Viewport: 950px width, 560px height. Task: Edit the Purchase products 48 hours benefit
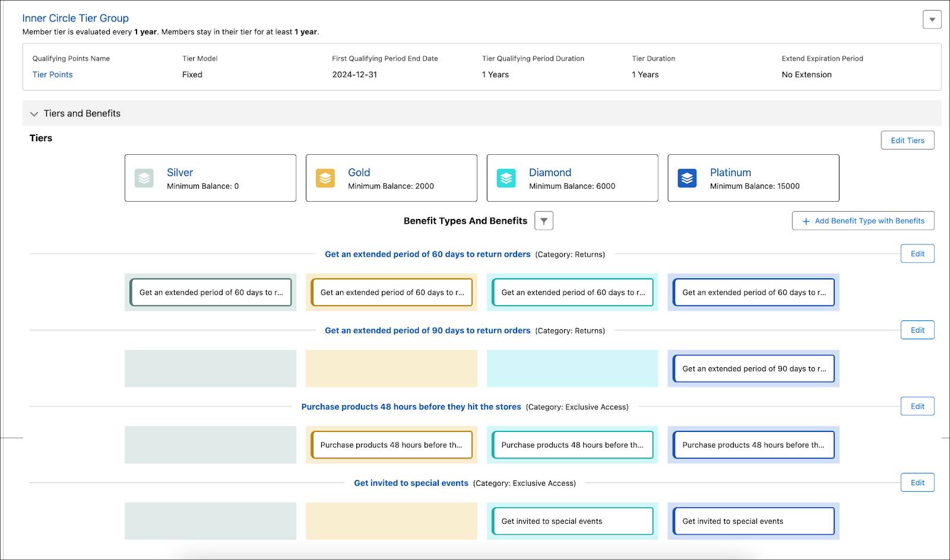click(917, 406)
